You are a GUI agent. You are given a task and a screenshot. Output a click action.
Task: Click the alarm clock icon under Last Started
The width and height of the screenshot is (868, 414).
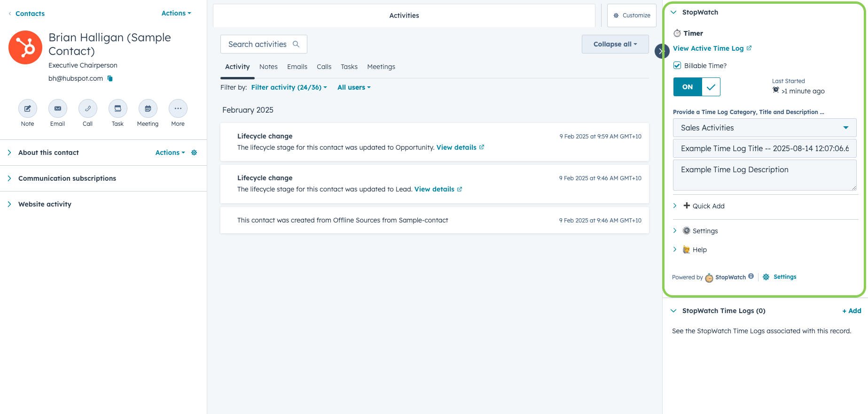click(x=776, y=90)
